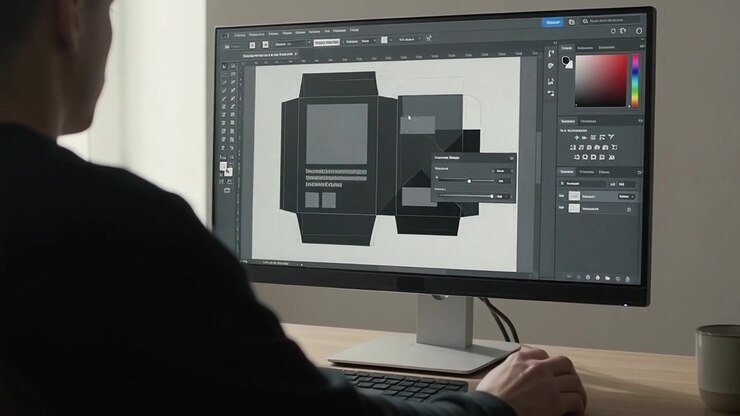Viewport: 740px width, 416px height.
Task: Click the upper slider handle in the floating dialog
Action: point(469,181)
